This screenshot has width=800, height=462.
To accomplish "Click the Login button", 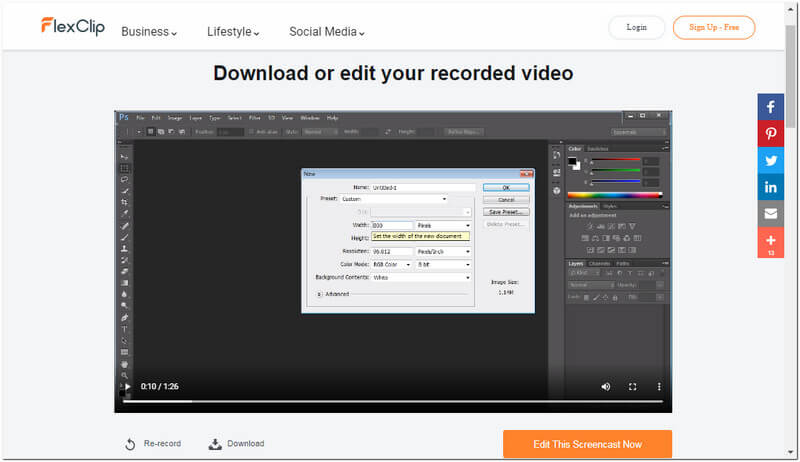I will coord(636,28).
